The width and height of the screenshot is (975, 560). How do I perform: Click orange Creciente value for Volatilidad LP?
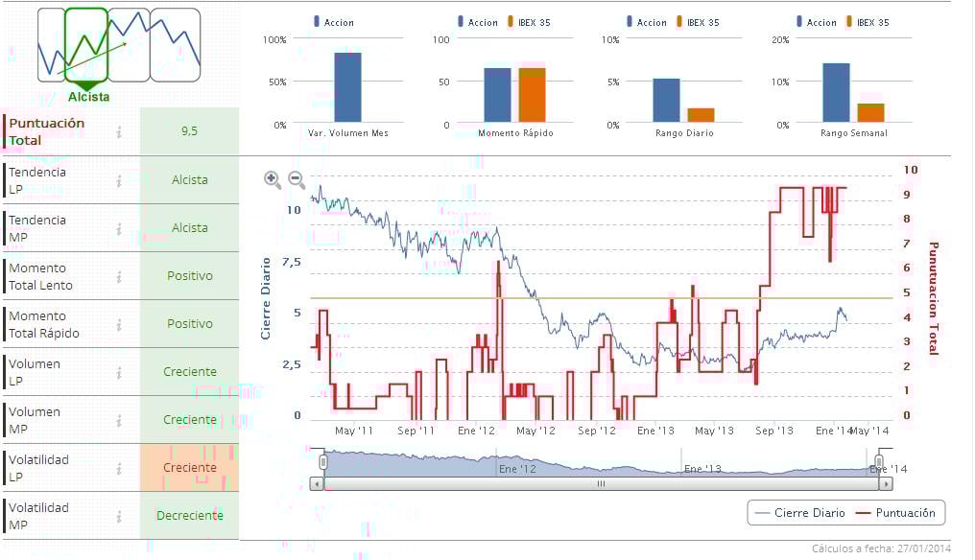[190, 467]
